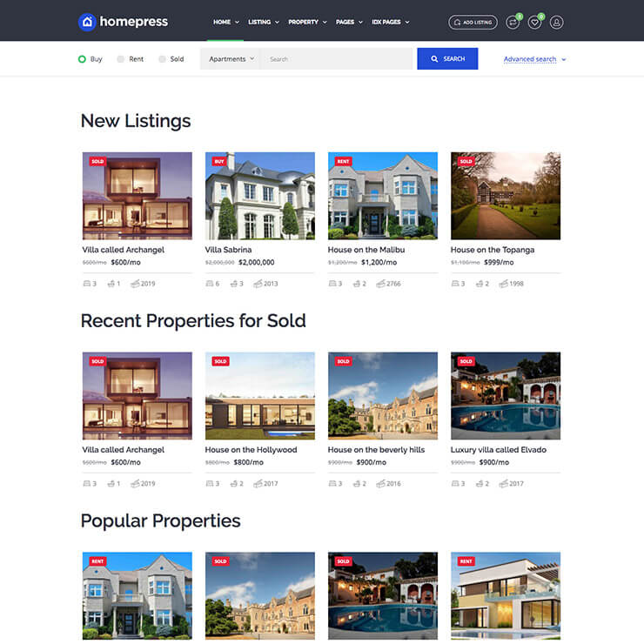This screenshot has width=644, height=644.
Task: Open the Listing menu
Action: pyautogui.click(x=259, y=22)
